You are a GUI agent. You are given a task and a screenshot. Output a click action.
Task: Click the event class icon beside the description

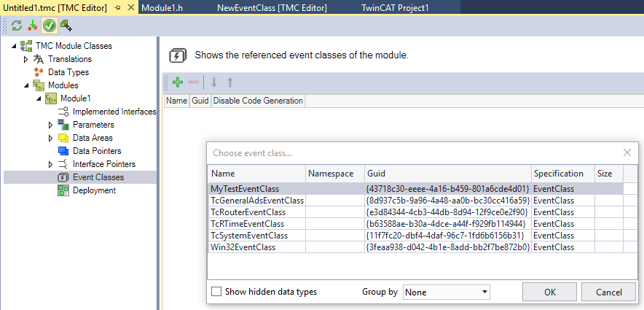[x=178, y=55]
